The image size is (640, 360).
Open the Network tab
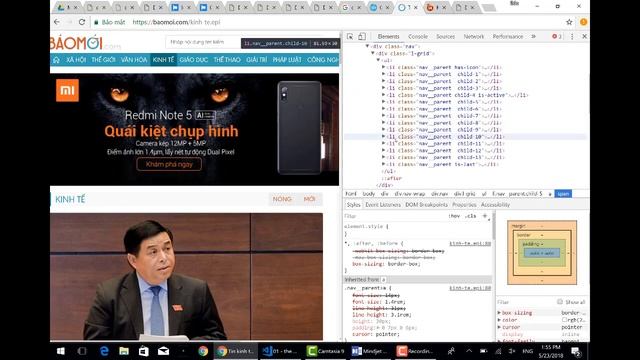coord(473,36)
